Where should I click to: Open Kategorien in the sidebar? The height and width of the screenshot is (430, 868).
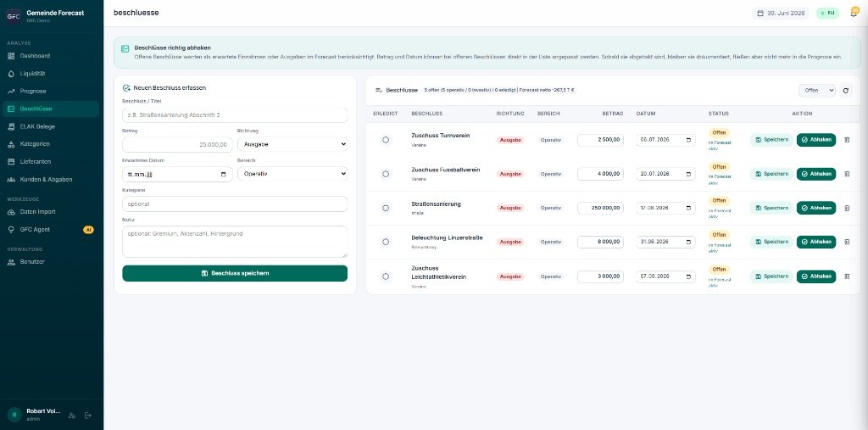click(x=50, y=144)
